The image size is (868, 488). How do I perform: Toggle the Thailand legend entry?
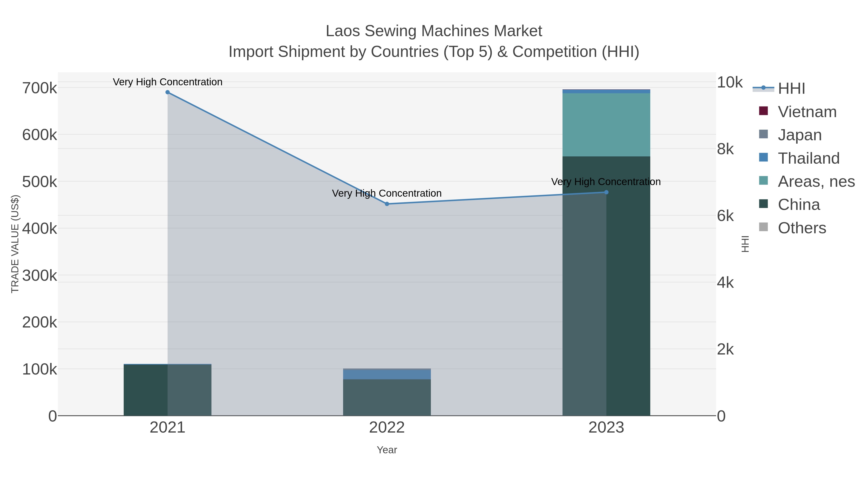(799, 158)
